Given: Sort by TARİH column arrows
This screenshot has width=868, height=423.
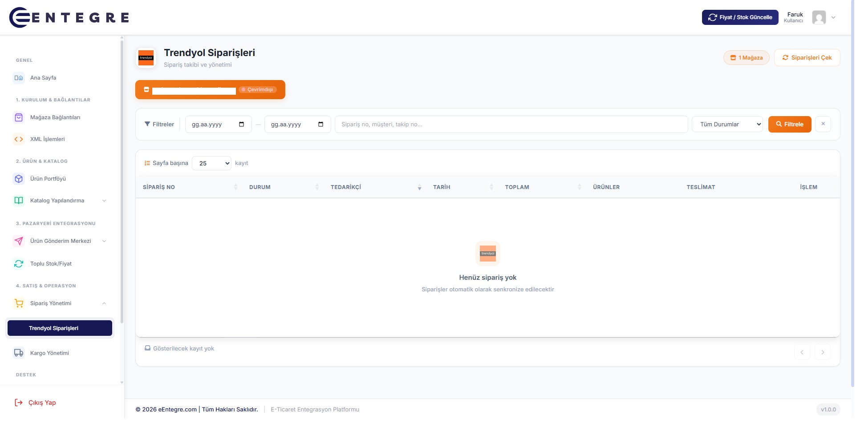Looking at the screenshot, I should tap(491, 187).
